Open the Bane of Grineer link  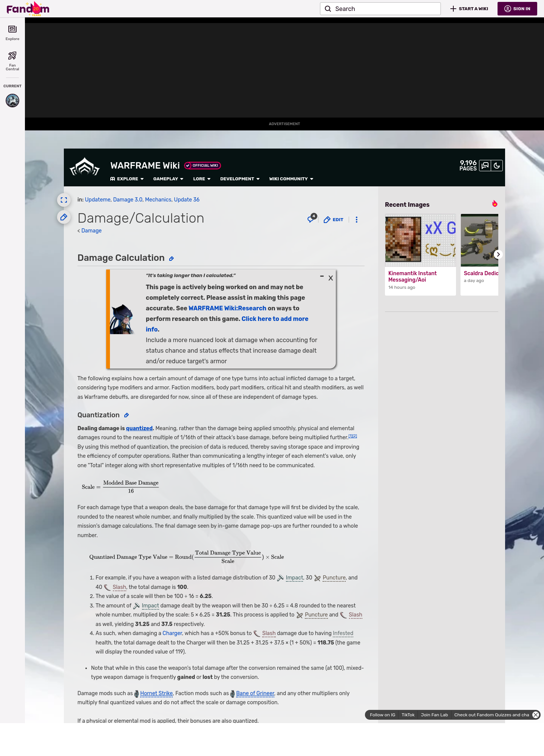pyautogui.click(x=255, y=693)
